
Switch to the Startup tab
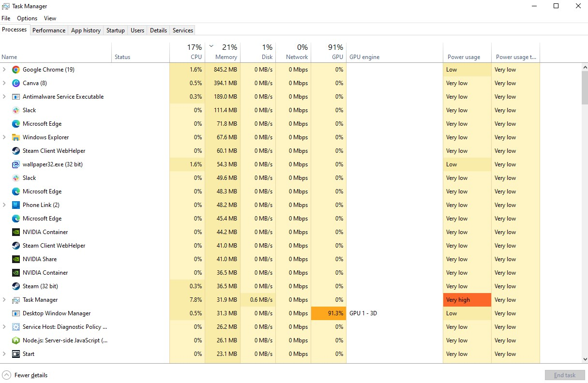(x=116, y=30)
